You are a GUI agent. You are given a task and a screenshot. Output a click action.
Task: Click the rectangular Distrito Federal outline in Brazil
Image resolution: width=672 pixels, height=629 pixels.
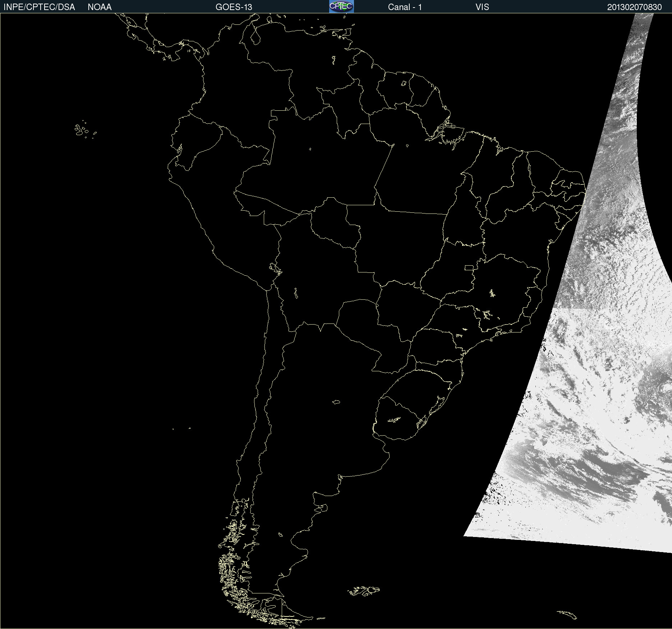[469, 267]
